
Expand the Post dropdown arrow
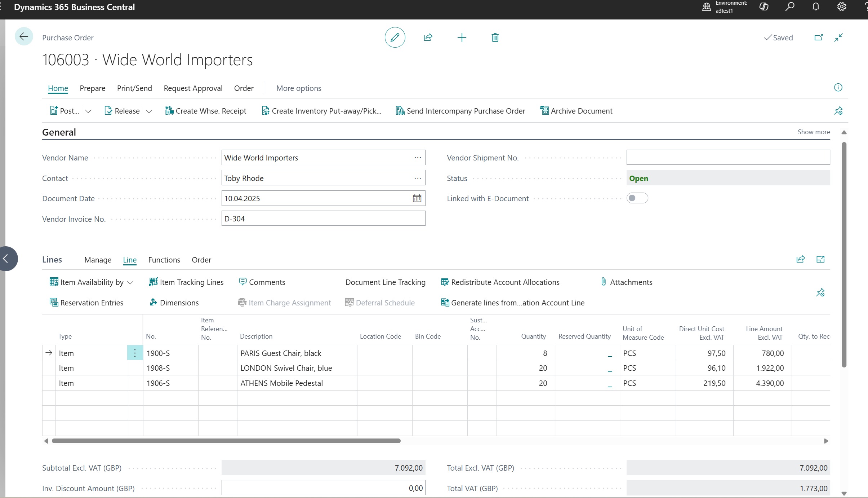pyautogui.click(x=88, y=111)
